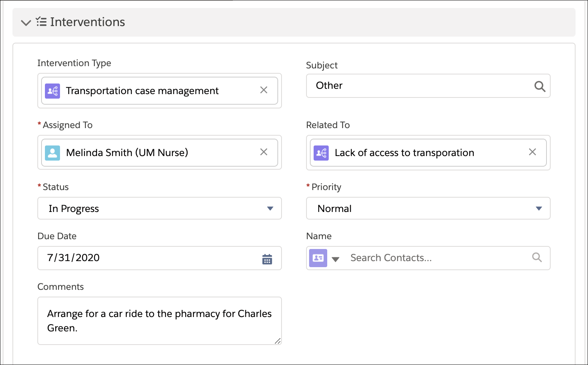Click the Comments label
588x365 pixels.
point(60,287)
